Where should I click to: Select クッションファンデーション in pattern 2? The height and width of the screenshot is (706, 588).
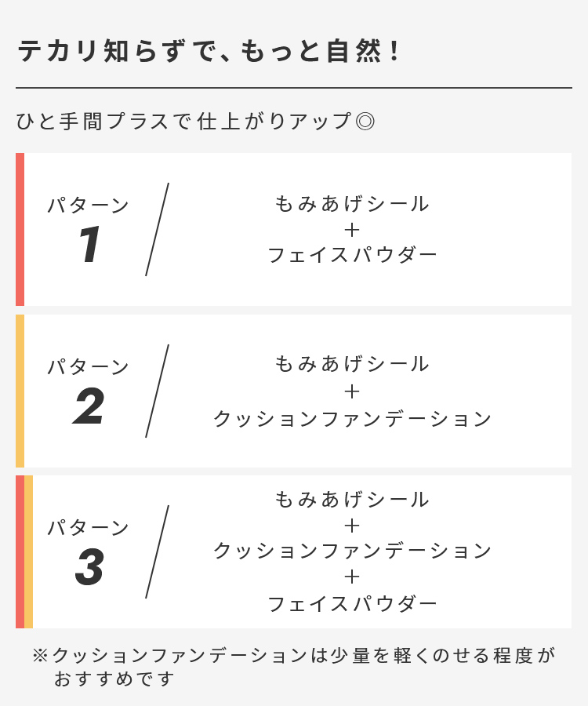point(352,419)
